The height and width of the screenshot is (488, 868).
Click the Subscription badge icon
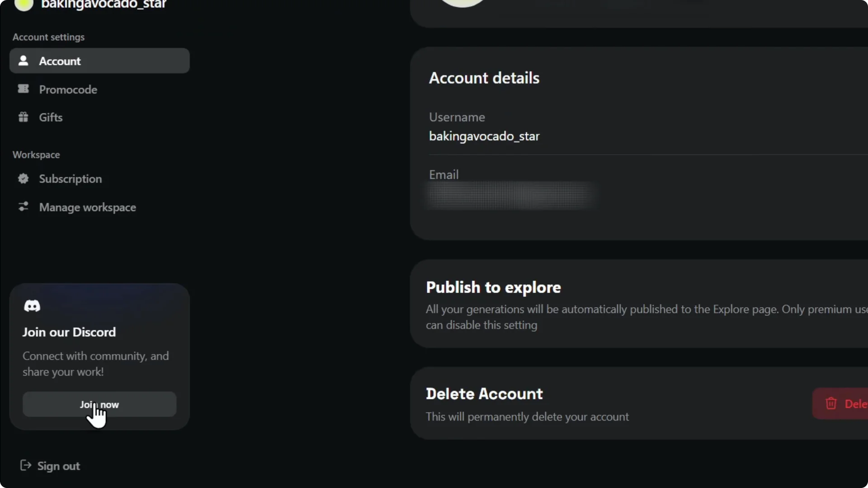click(23, 179)
